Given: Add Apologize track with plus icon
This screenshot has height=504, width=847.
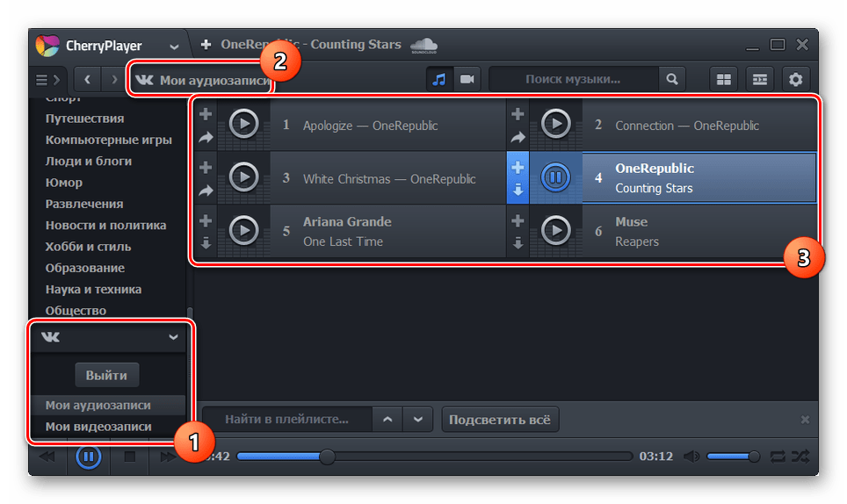Looking at the screenshot, I should [206, 114].
